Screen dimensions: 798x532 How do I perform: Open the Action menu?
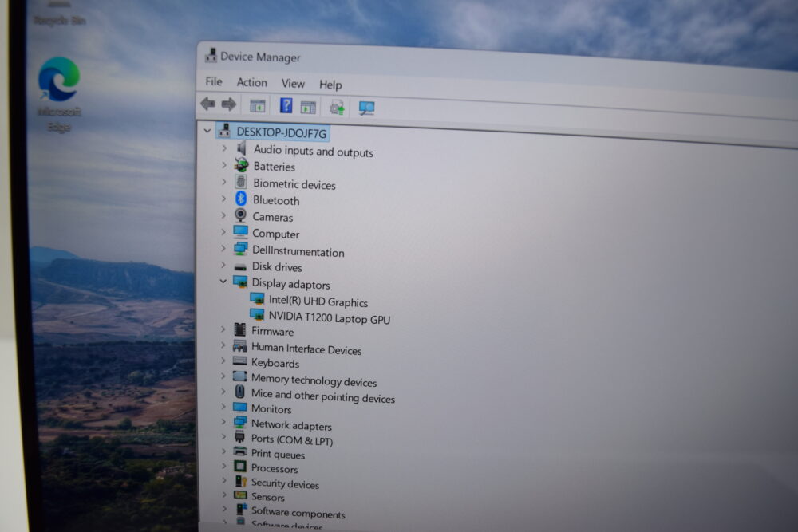[251, 82]
